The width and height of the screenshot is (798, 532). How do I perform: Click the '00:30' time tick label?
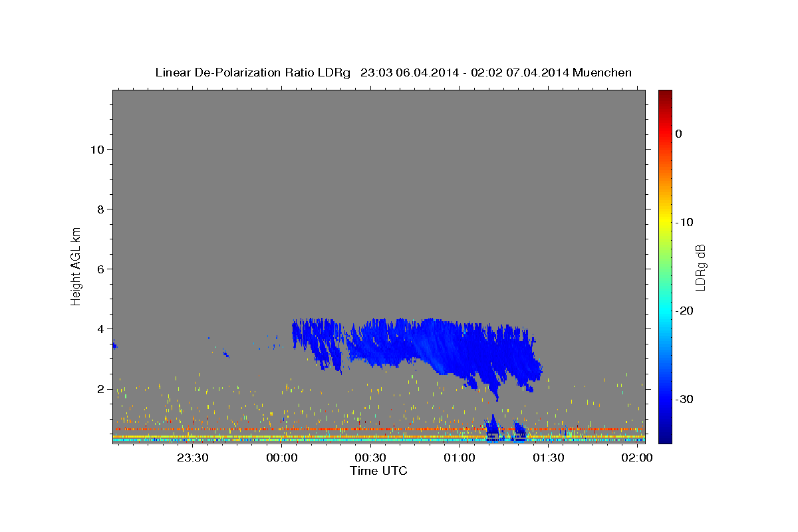point(370,458)
